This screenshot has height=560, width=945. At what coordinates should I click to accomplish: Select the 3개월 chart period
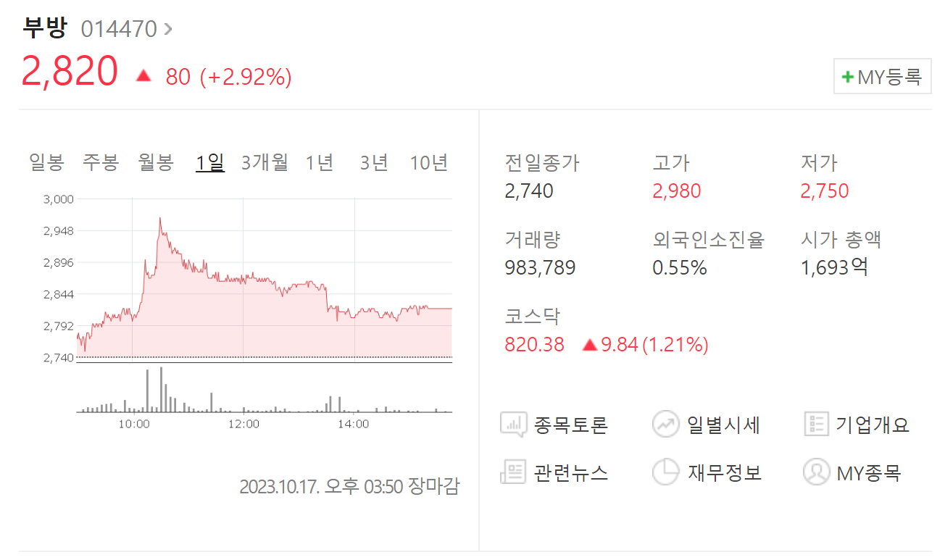tap(265, 163)
